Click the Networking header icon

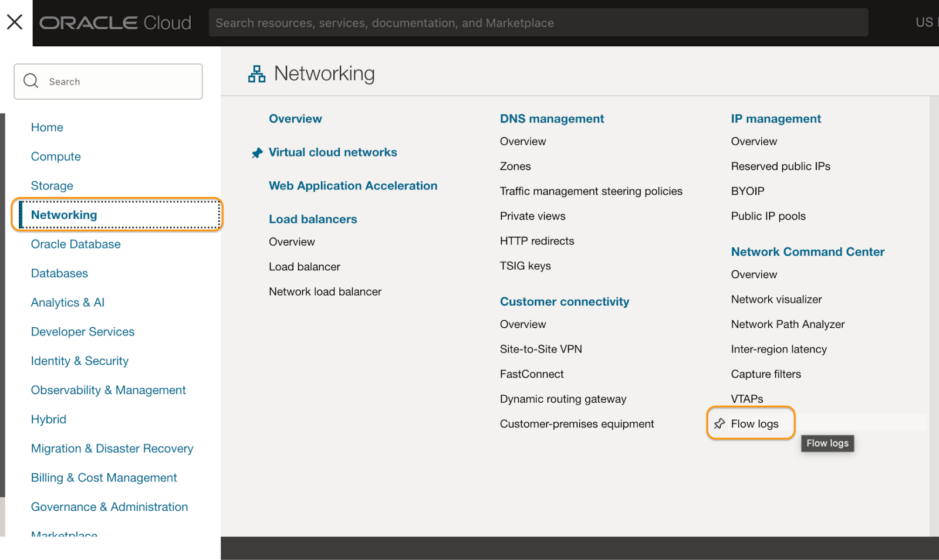(256, 74)
